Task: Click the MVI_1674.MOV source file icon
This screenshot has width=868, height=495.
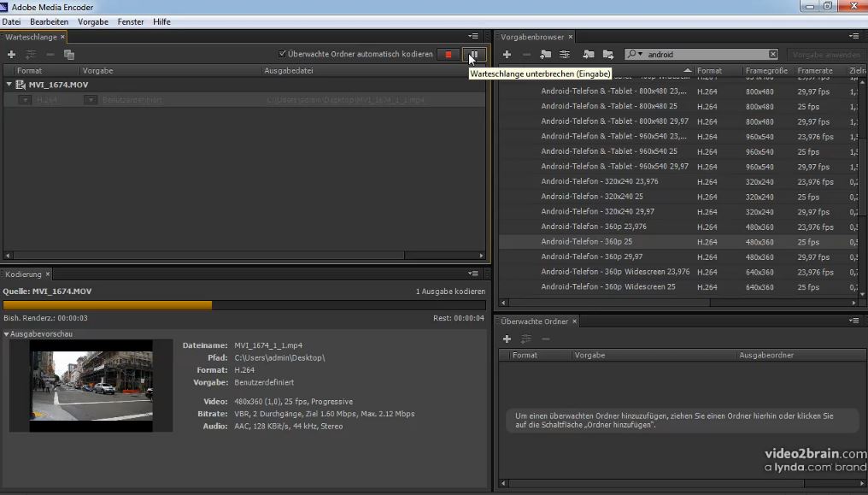Action: (21, 85)
